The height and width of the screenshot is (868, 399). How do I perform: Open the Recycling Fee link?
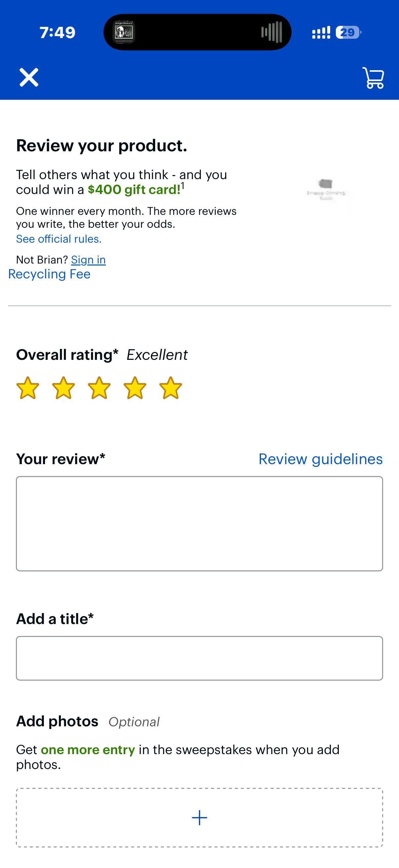tap(49, 274)
